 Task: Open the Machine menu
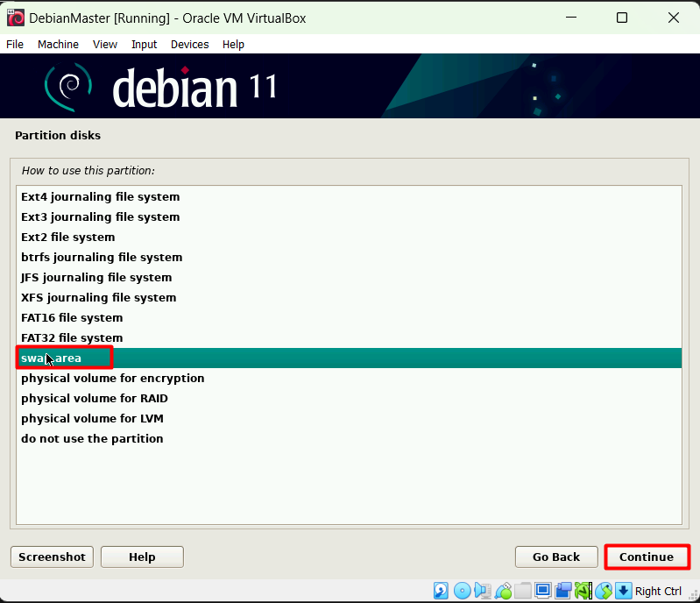coord(58,44)
